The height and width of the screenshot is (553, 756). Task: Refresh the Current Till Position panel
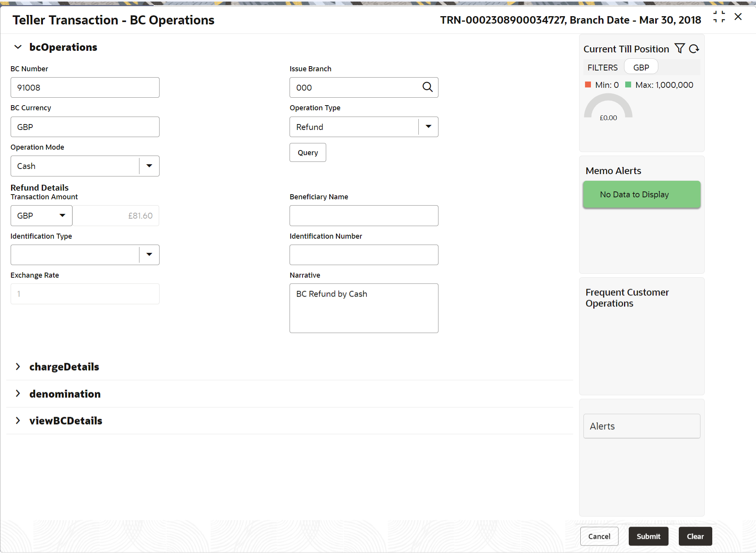(694, 49)
